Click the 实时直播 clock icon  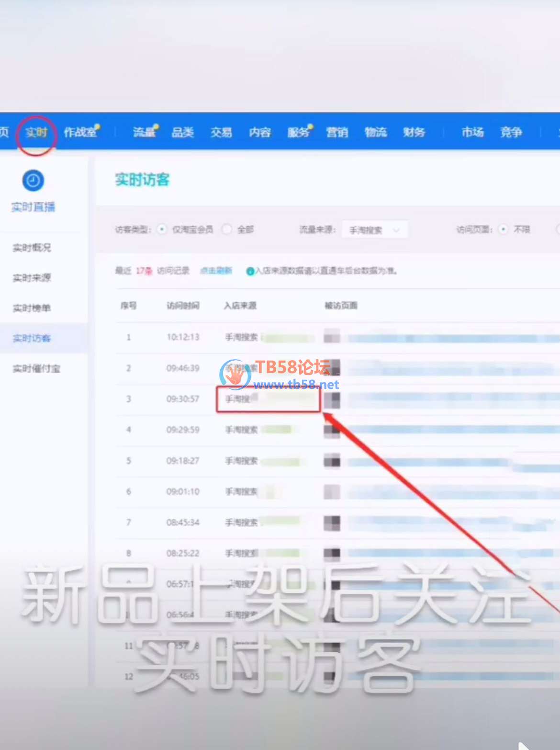(x=33, y=181)
